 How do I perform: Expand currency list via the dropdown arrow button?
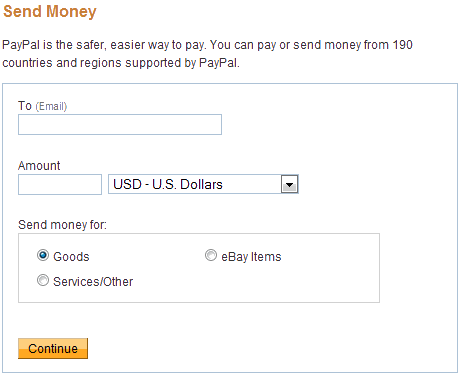289,184
